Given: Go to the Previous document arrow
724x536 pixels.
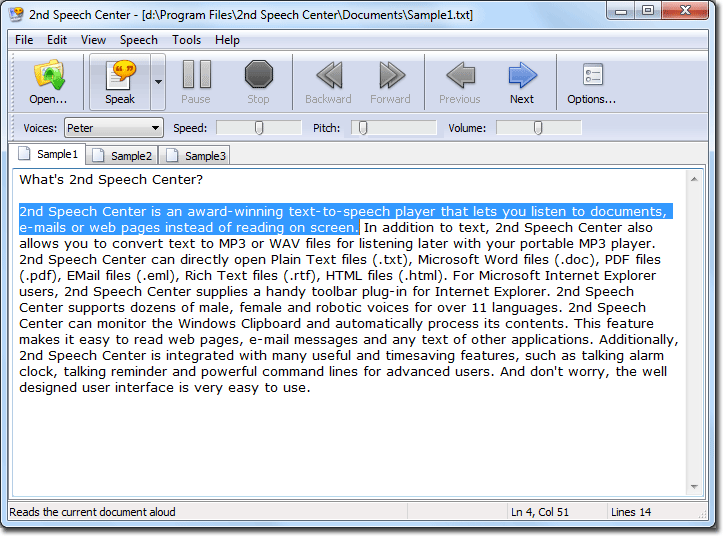Looking at the screenshot, I should [x=460, y=76].
